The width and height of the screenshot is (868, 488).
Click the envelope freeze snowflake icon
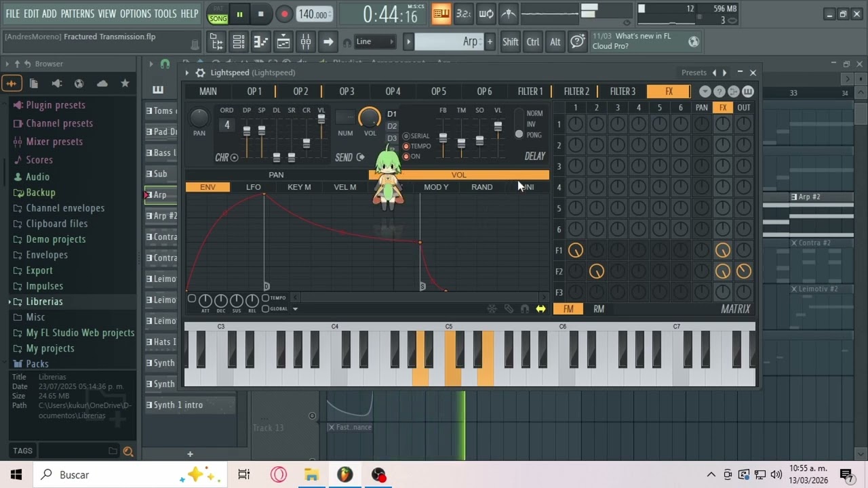point(492,309)
